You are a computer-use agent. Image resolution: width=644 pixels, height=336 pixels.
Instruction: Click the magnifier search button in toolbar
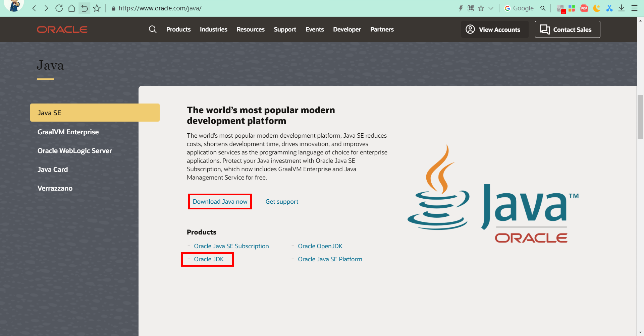coord(543,8)
